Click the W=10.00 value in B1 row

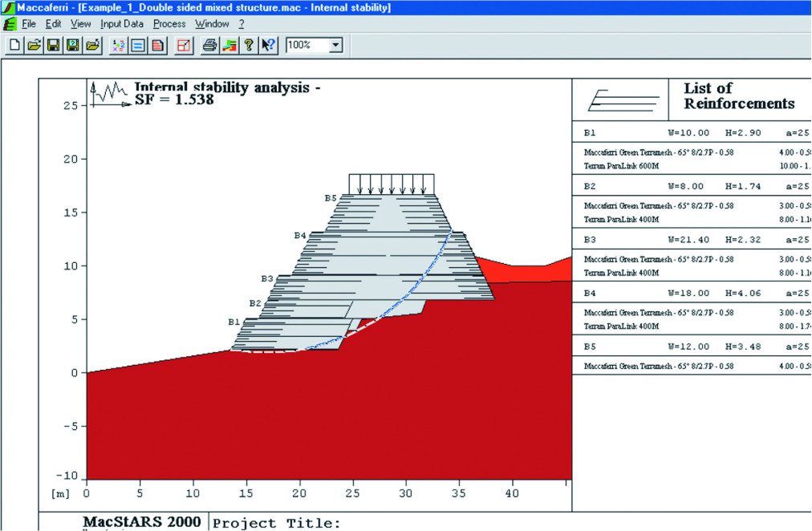688,132
